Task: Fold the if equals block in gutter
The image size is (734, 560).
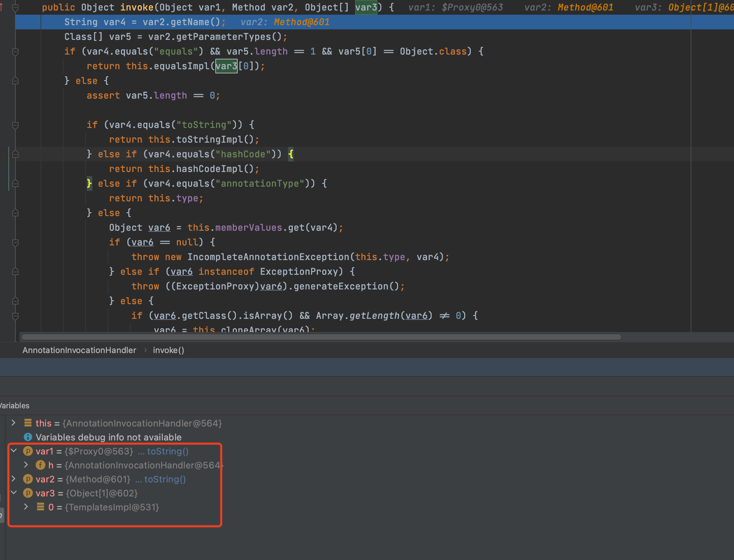Action: [x=15, y=52]
